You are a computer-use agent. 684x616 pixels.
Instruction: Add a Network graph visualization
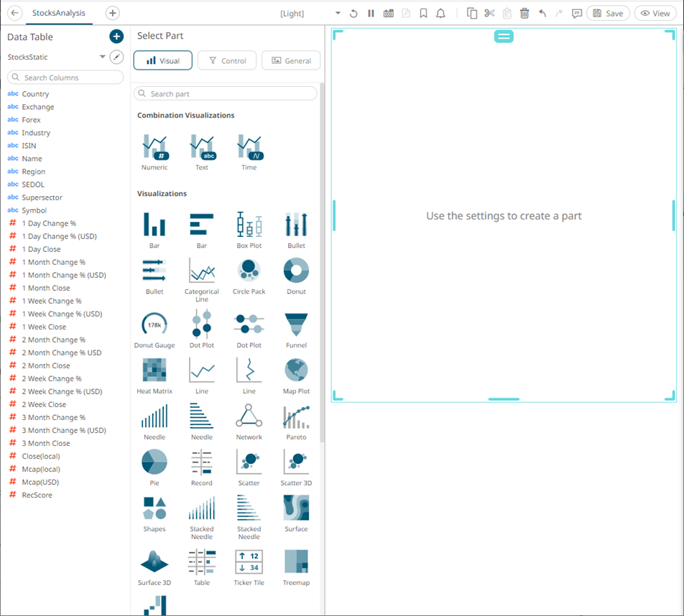click(x=249, y=417)
